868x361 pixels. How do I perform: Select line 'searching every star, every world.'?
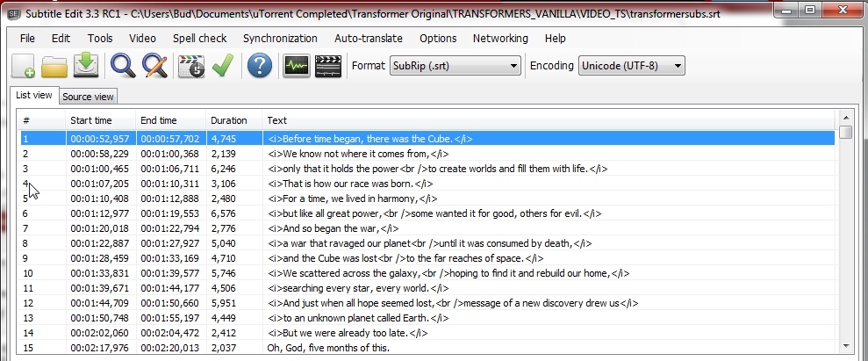[x=427, y=288]
